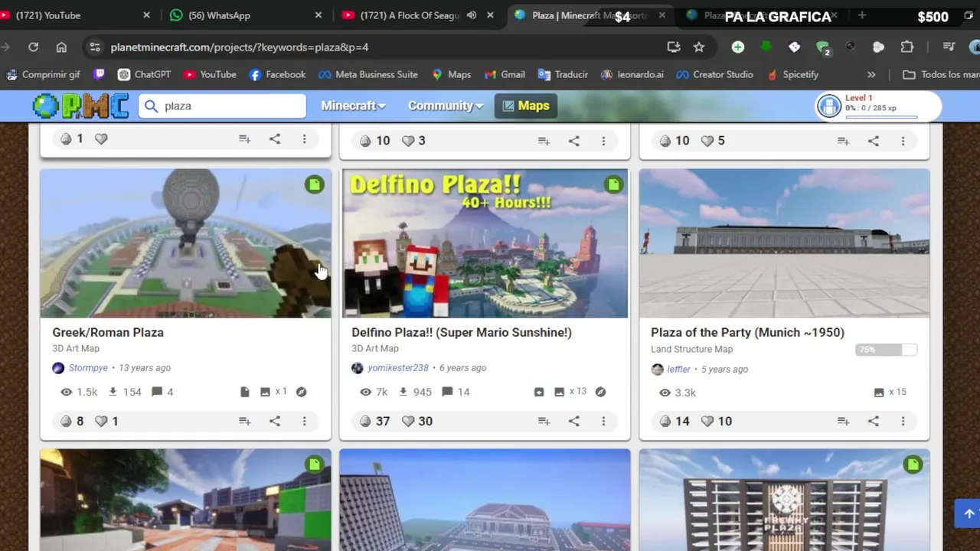Open the ChatGPT bookmark
Image resolution: width=980 pixels, height=551 pixels.
(x=144, y=74)
